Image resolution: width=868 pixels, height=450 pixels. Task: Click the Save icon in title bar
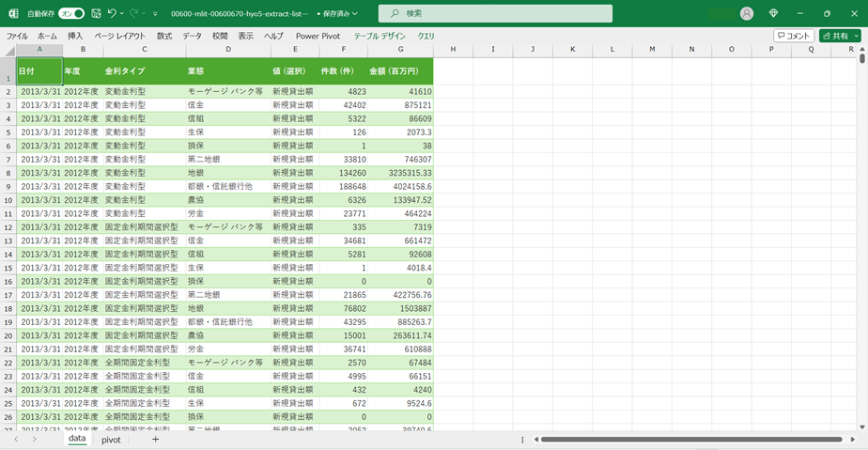coord(96,13)
